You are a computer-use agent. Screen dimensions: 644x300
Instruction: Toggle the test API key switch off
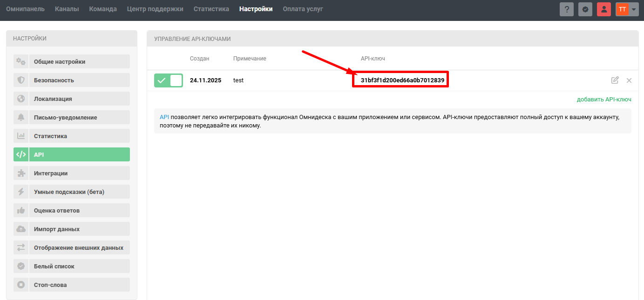coord(169,80)
